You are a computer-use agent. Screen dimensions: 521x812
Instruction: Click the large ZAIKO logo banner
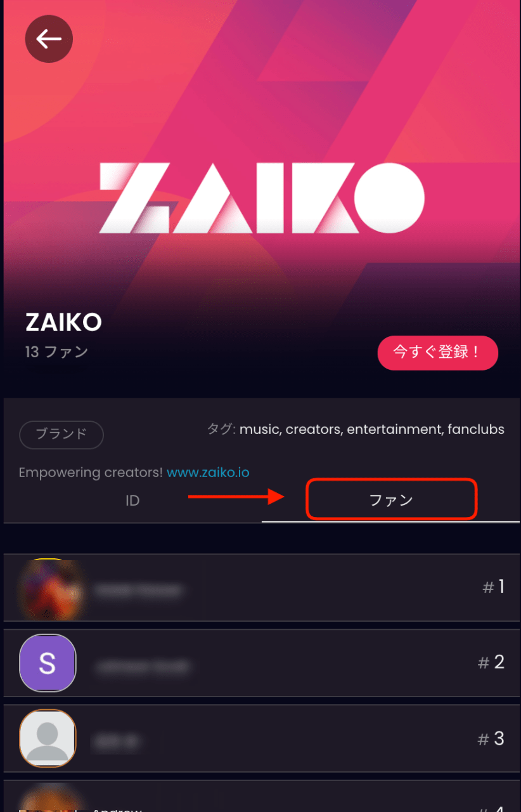pos(262,197)
